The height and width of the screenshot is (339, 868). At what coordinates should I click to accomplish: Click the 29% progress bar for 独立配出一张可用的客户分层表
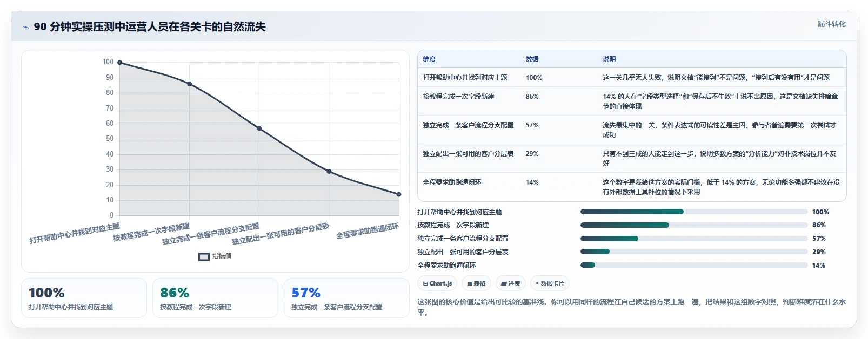coord(694,252)
